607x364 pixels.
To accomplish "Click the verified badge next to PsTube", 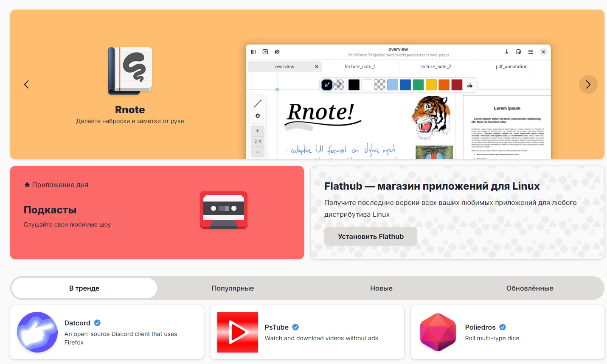I will coord(295,327).
